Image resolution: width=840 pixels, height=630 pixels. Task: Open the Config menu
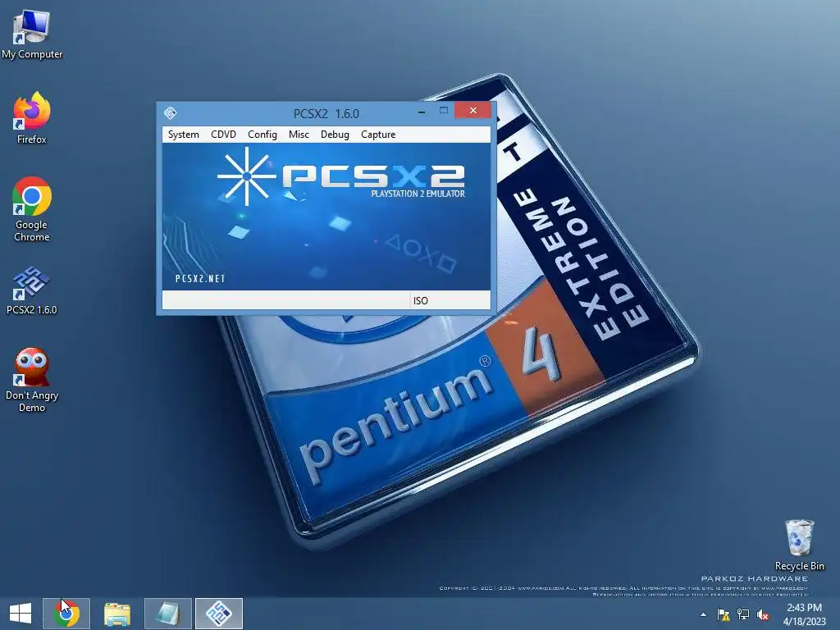[x=262, y=135]
